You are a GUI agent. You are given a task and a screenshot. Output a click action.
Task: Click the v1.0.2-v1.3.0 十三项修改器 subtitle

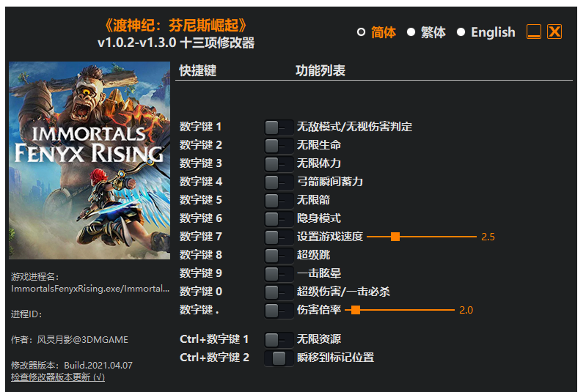pyautogui.click(x=175, y=42)
